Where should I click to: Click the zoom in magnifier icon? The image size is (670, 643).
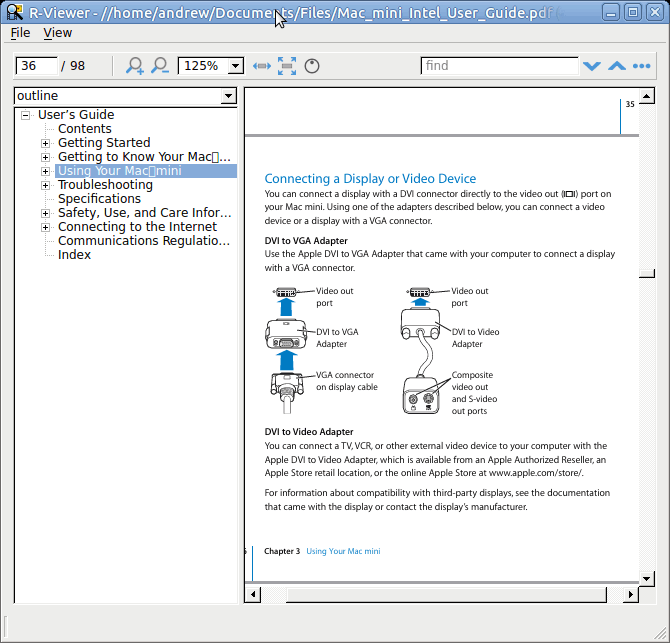134,66
